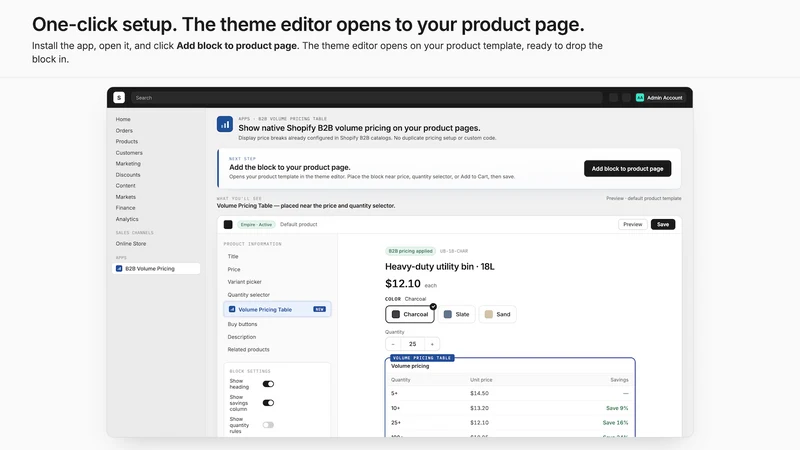Increase quantity with the plus button
Screen dimensions: 800x450
pos(432,344)
